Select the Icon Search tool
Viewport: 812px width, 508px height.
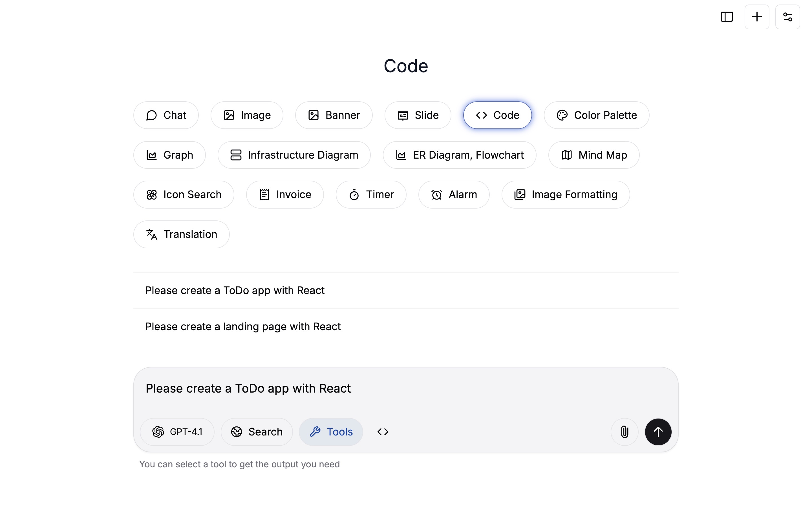184,194
